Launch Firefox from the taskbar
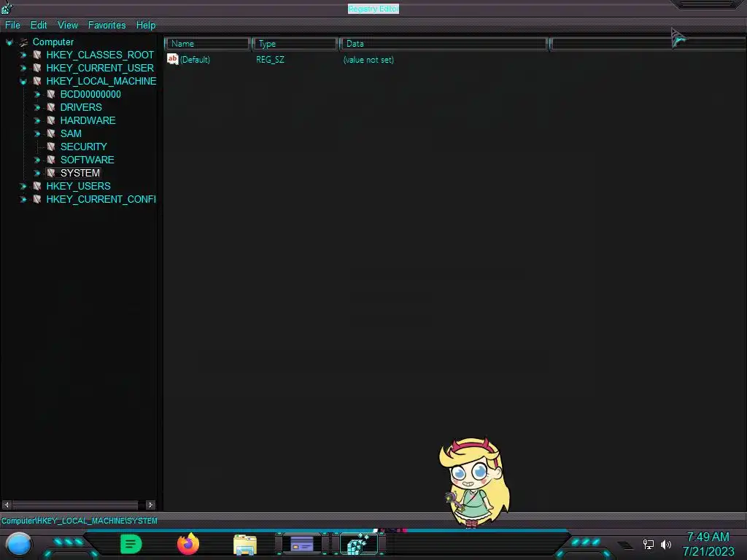747x560 pixels. point(188,544)
